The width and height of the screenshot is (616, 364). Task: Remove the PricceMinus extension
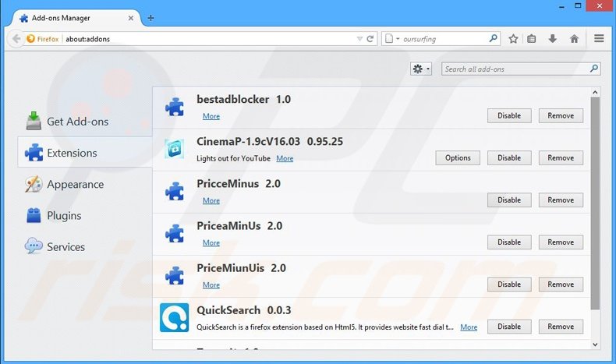[561, 200]
